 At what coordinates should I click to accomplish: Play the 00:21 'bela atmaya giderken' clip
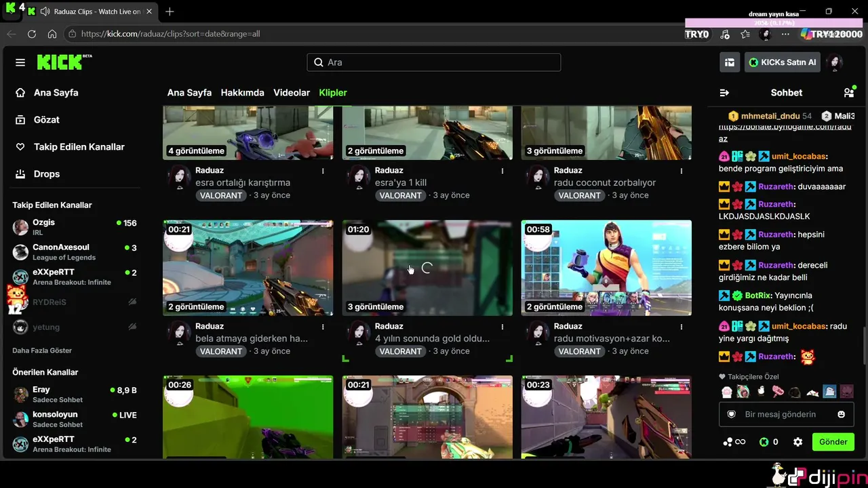click(248, 268)
